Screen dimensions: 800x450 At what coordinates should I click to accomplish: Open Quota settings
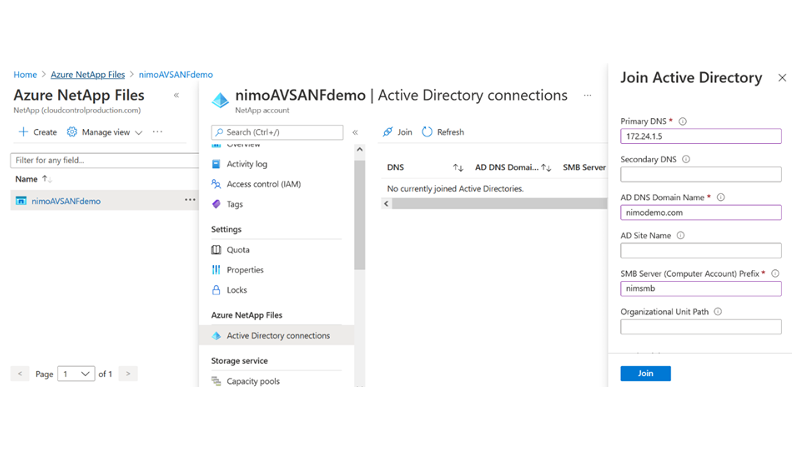tap(238, 250)
